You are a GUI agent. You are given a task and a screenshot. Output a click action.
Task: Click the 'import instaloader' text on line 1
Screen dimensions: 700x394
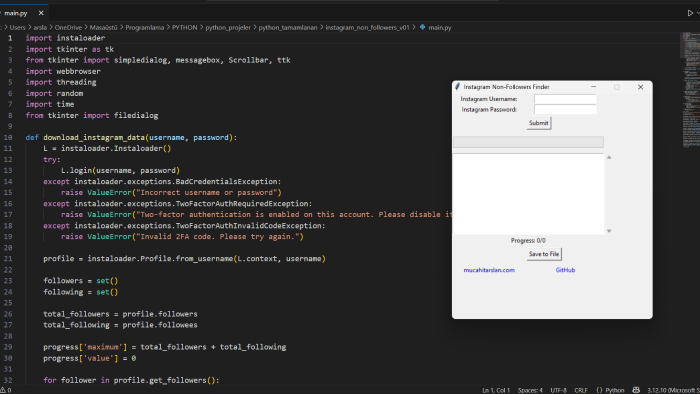pyautogui.click(x=65, y=38)
